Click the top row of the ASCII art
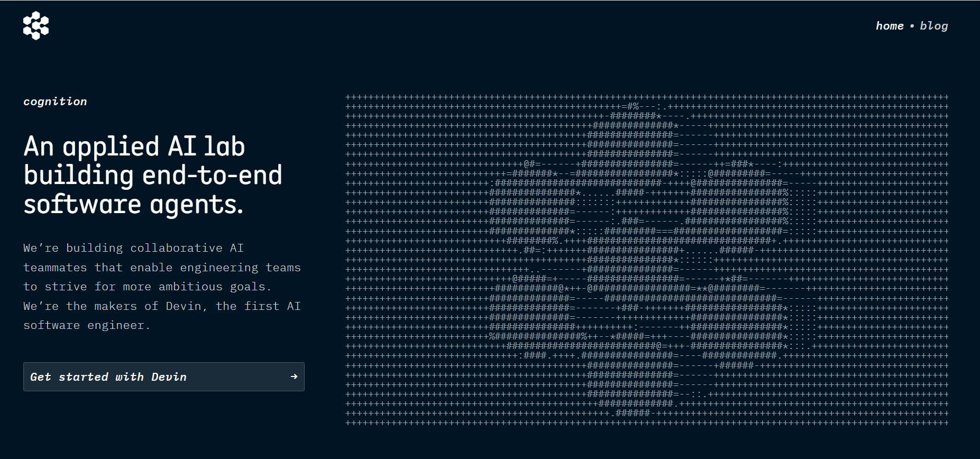980x459 pixels. 647,97
